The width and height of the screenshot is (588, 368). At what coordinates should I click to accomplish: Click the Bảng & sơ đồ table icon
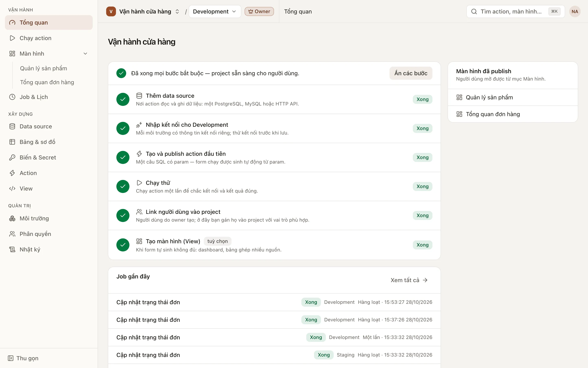tap(12, 142)
